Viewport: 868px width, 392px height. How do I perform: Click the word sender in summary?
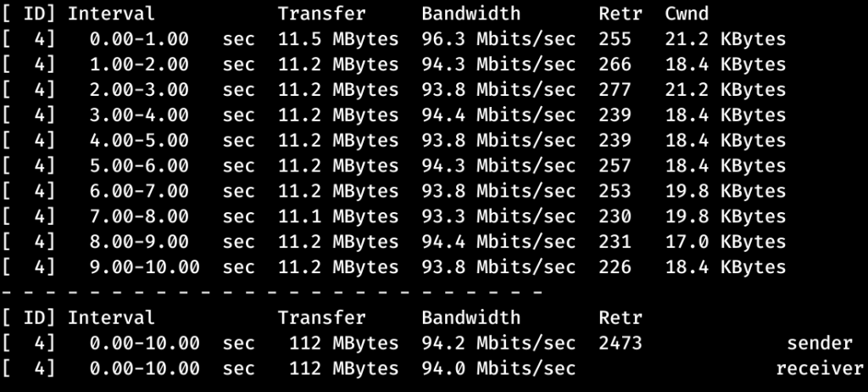point(819,344)
